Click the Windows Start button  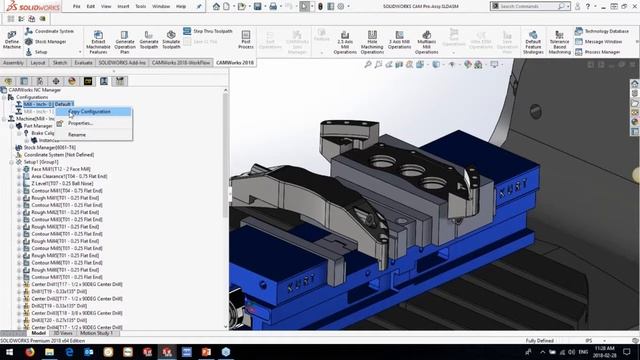pos(9,352)
